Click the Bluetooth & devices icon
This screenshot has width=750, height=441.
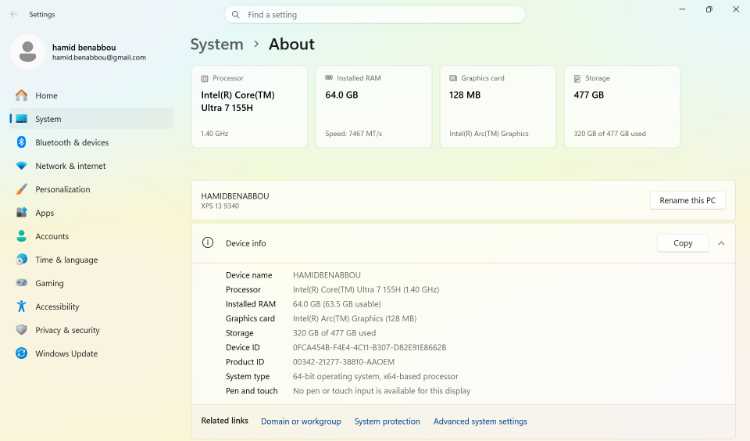22,142
